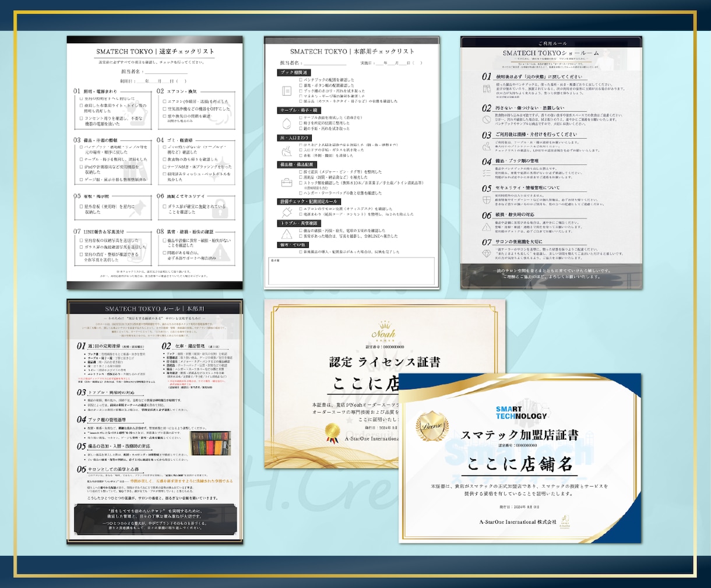Check the 屋外看板（使用時）を屋内に収納した box
Viewport: 711px width, 588px height.
tap(81, 206)
